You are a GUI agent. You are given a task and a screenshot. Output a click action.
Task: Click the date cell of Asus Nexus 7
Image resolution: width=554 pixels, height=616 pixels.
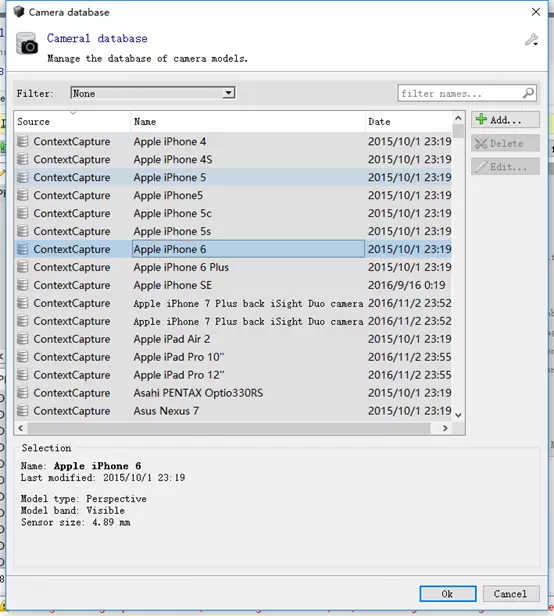(409, 411)
